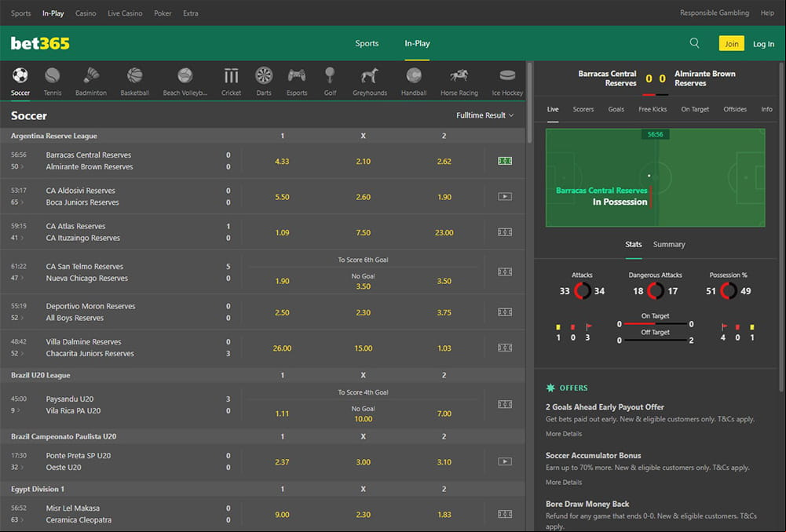Open match pitch icon for CA Atlas Reserves
This screenshot has height=532, width=786.
(x=505, y=232)
